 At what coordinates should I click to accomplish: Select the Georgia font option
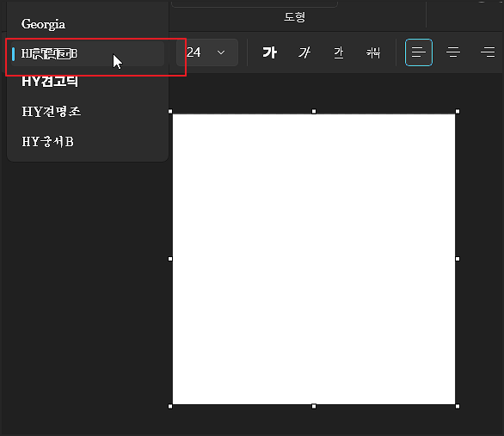pos(43,24)
